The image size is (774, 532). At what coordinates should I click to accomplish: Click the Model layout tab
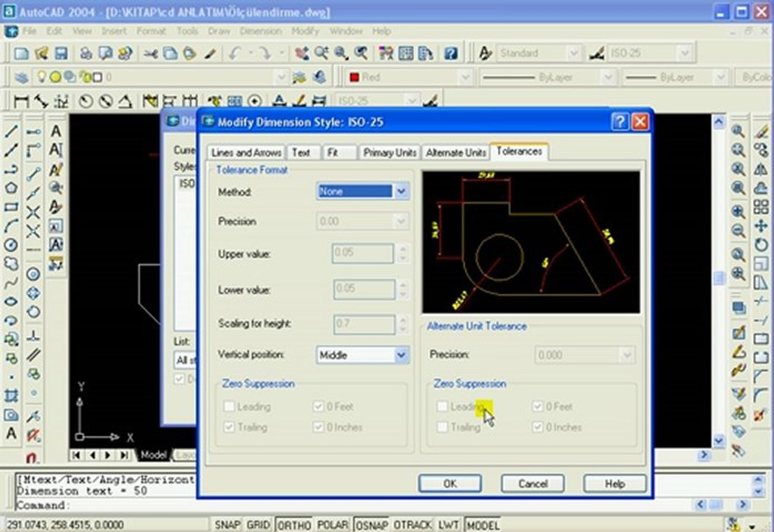point(154,455)
